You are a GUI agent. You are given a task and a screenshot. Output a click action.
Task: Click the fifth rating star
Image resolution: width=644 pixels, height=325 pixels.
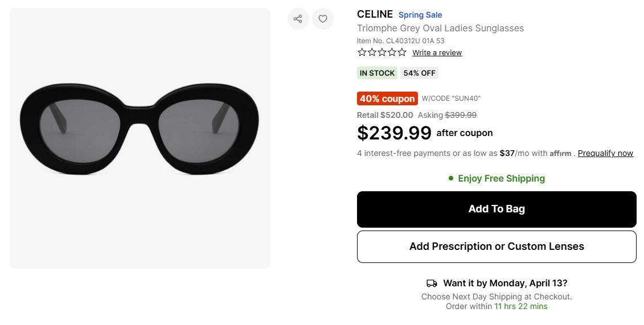pyautogui.click(x=402, y=52)
